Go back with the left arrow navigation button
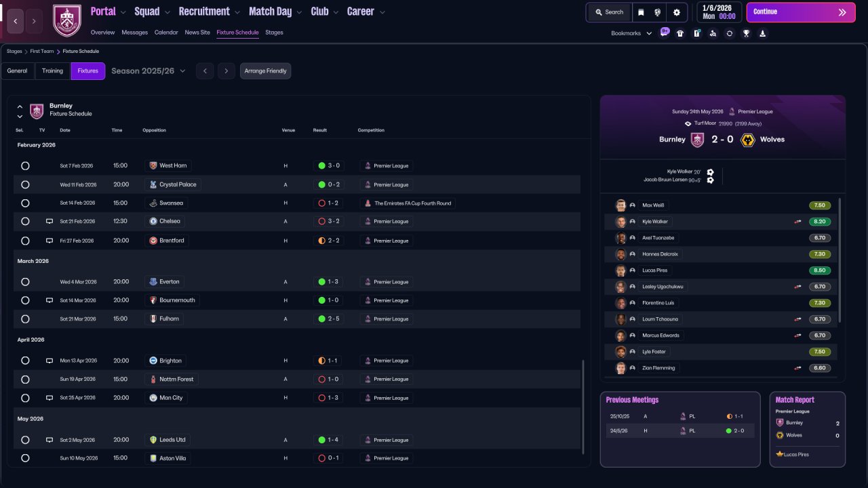The width and height of the screenshot is (868, 488). [x=16, y=21]
